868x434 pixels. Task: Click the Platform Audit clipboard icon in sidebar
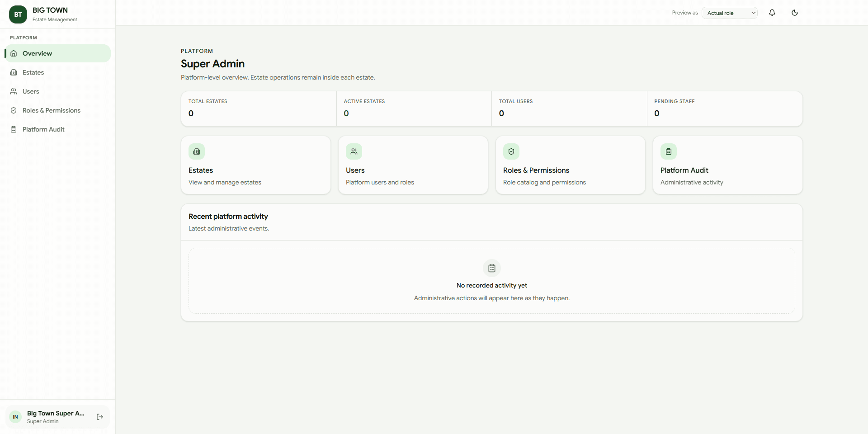(14, 129)
